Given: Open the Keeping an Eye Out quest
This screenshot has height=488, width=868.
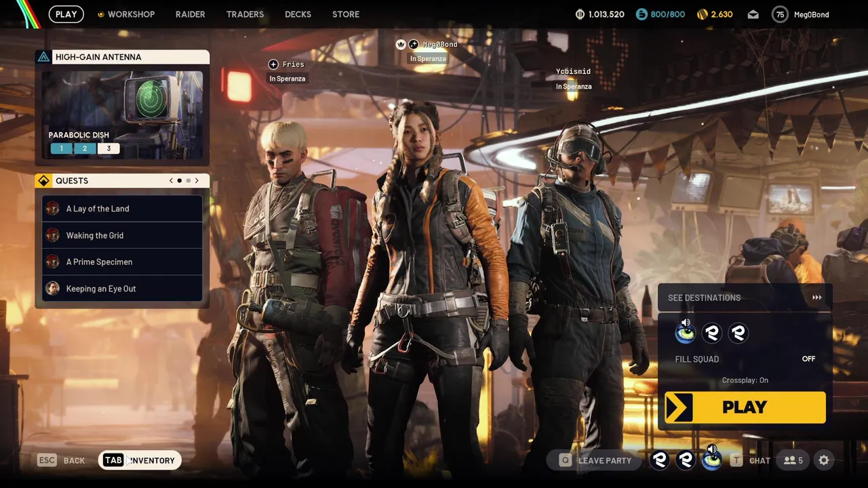Looking at the screenshot, I should (122, 289).
